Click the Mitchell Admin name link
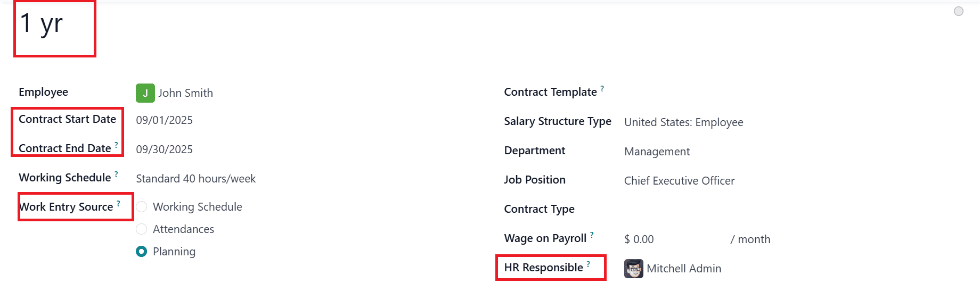Viewport: 980px width, 283px height. pyautogui.click(x=684, y=269)
